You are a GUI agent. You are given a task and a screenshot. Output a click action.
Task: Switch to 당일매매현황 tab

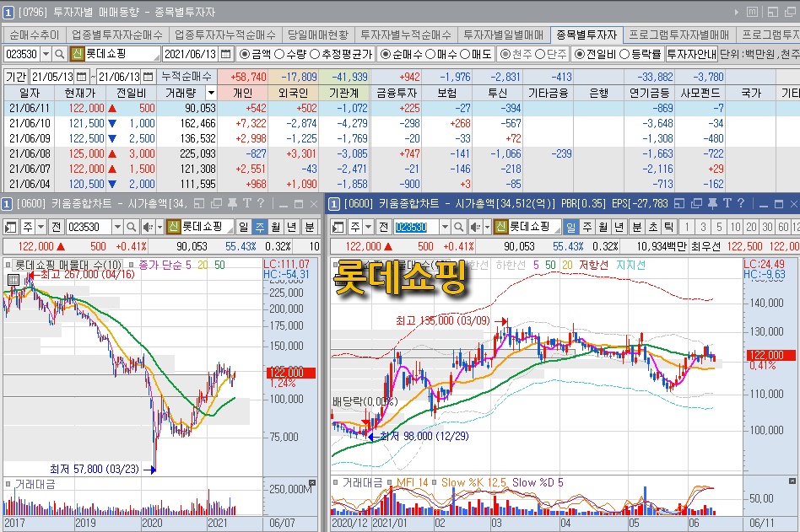point(318,35)
